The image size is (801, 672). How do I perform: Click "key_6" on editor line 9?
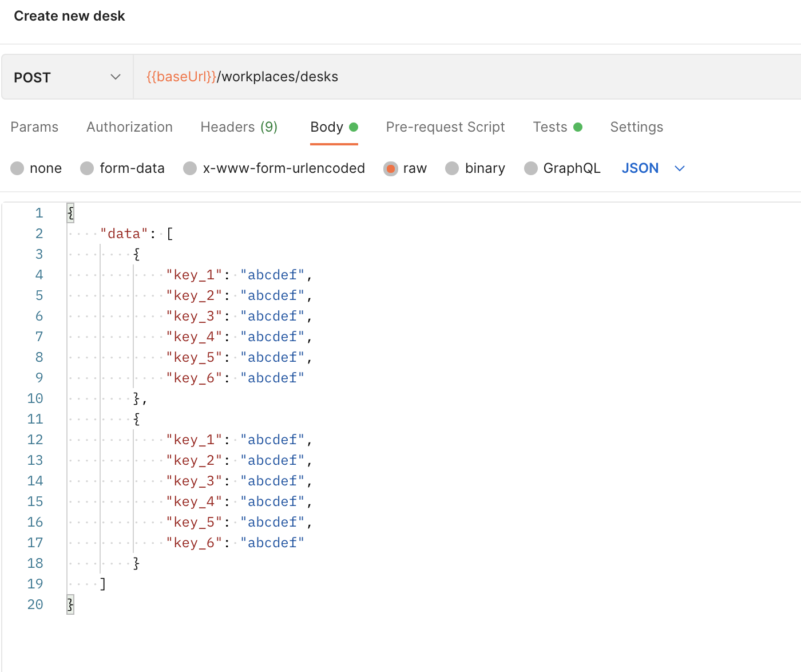click(x=194, y=378)
